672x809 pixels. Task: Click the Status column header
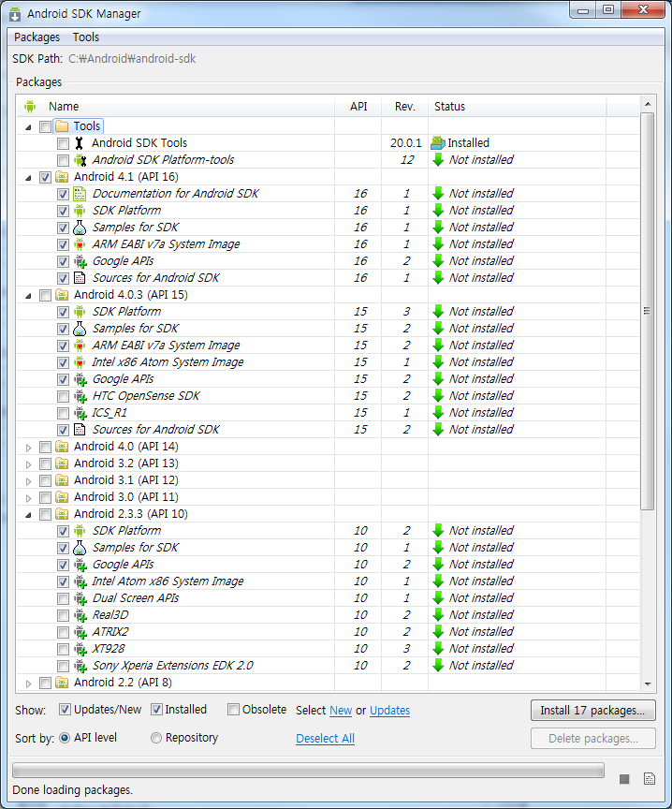tap(518, 107)
